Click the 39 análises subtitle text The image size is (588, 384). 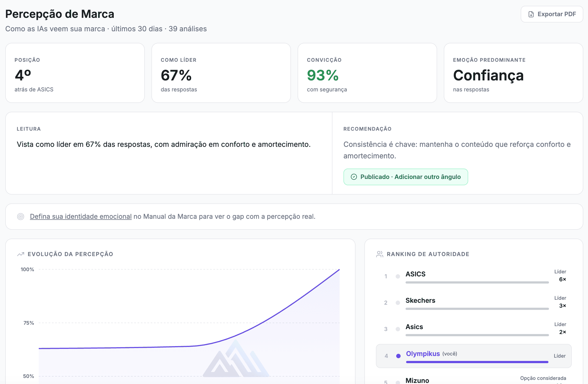click(x=188, y=29)
